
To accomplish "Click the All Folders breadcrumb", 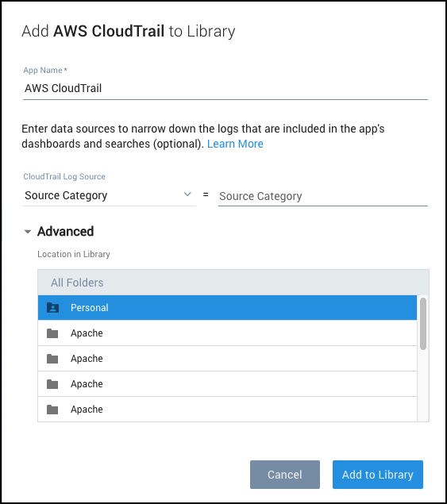I will coord(77,283).
